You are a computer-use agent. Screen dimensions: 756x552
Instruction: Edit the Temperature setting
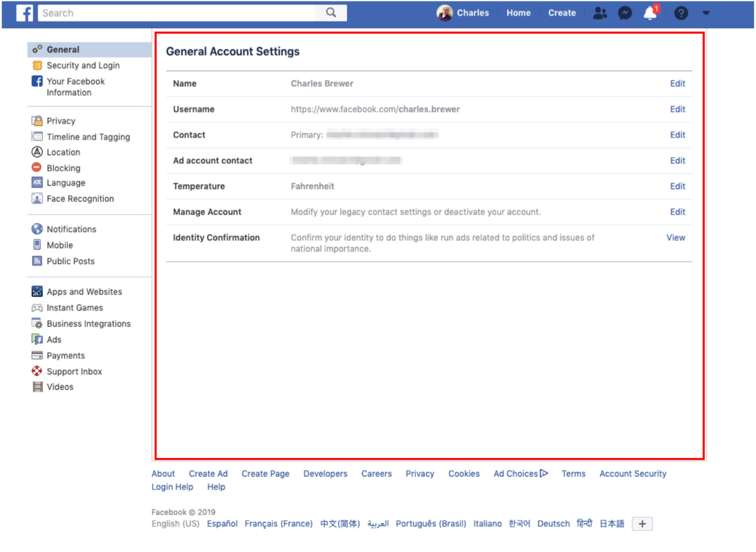pos(677,186)
